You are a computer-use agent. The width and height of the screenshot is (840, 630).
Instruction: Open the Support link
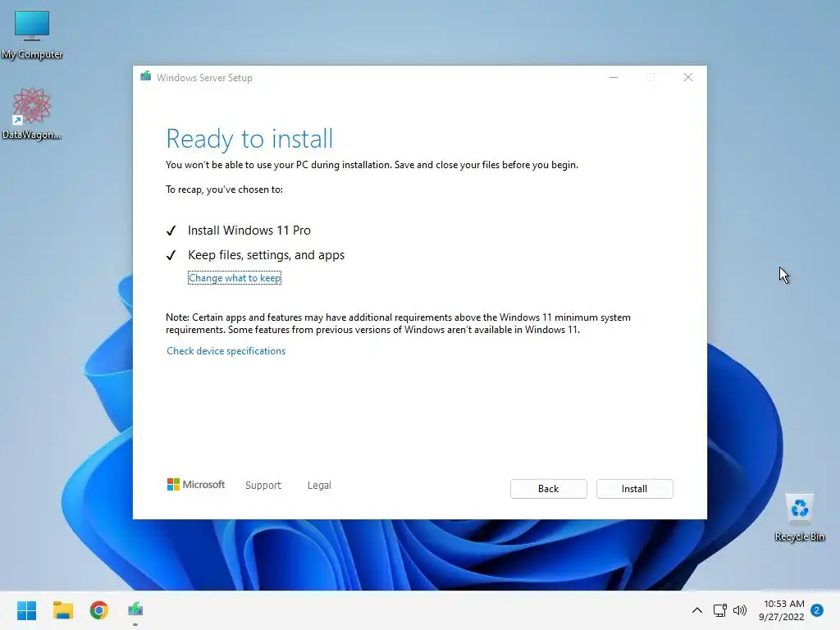pos(263,486)
